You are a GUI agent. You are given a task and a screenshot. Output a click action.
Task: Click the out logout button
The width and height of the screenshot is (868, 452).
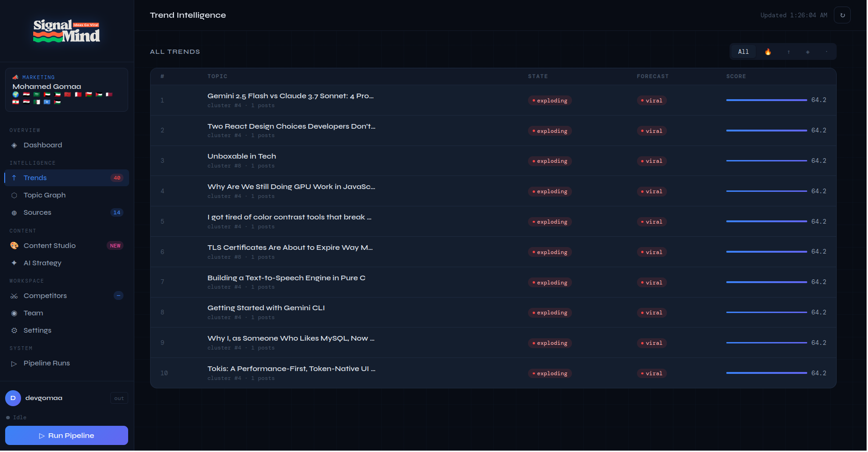(x=119, y=399)
